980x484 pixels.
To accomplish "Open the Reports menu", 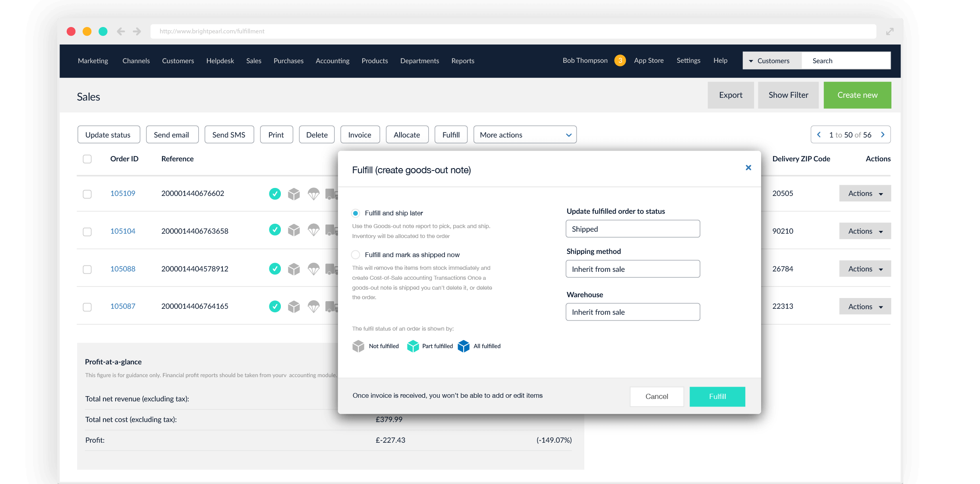I will click(x=463, y=61).
